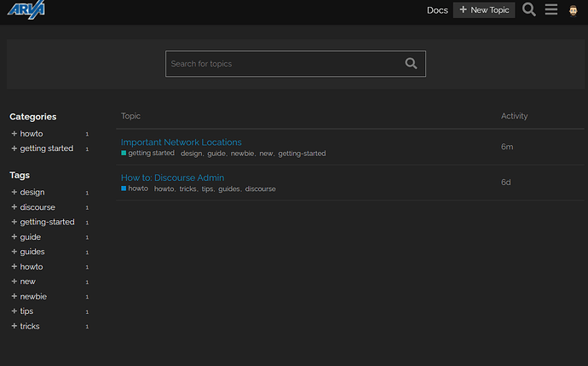Filter by design tag in sidebar
The height and width of the screenshot is (366, 588).
(x=32, y=192)
